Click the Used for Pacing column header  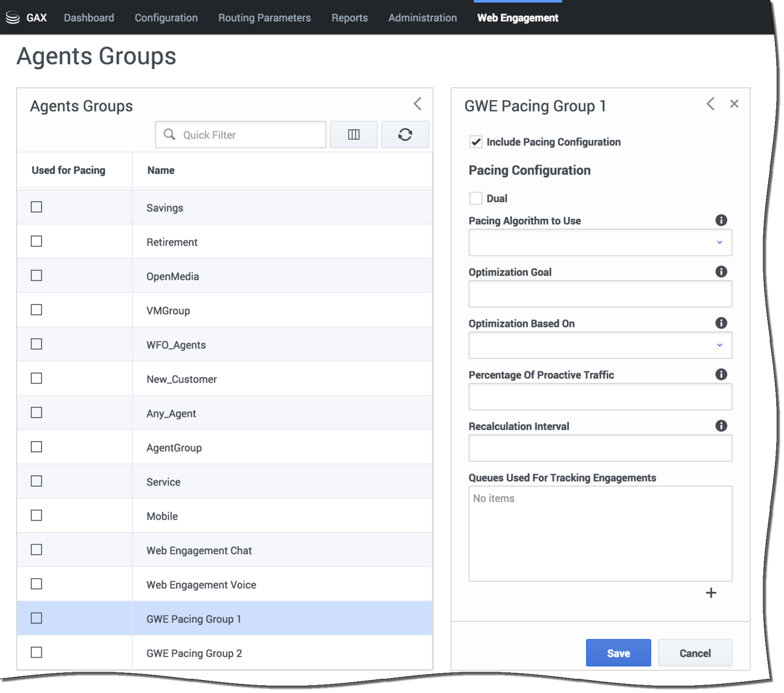68,170
